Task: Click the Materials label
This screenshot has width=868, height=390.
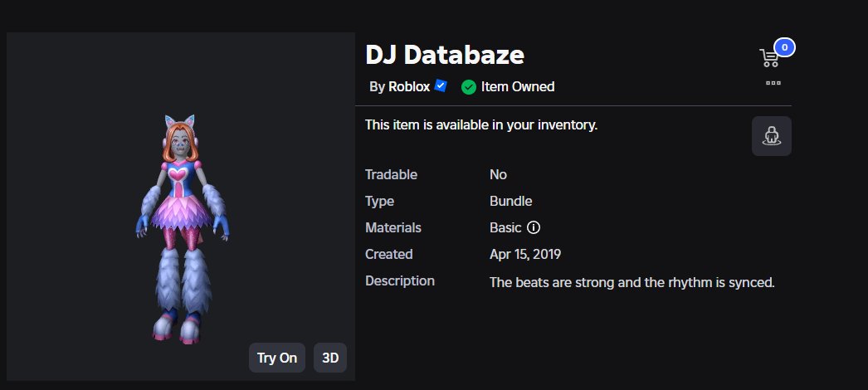Action: tap(393, 227)
